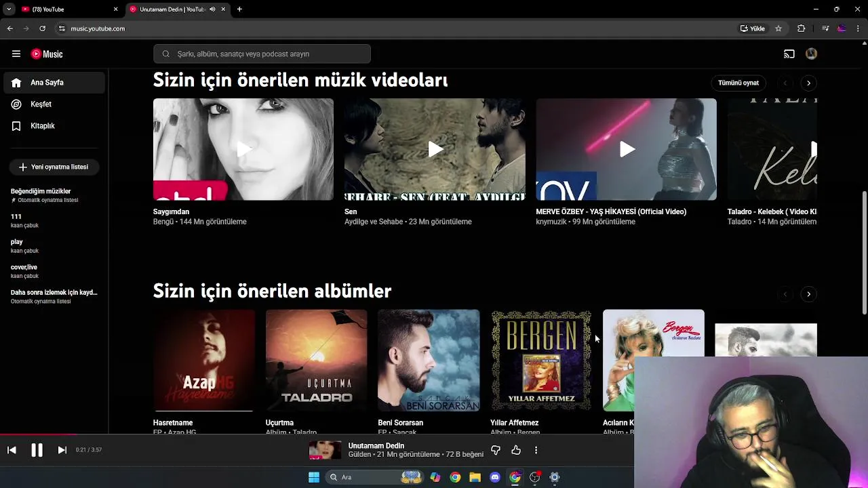
Task: Open Copilot from the taskbar
Action: click(x=435, y=477)
